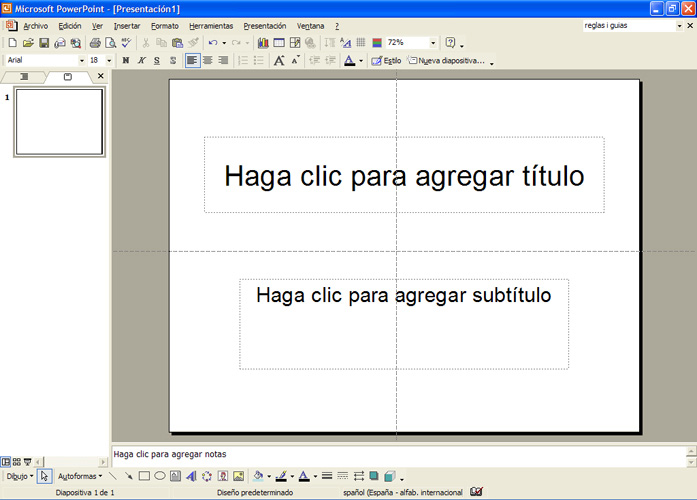Open the Formato menu
This screenshot has width=697, height=500.
[x=164, y=26]
